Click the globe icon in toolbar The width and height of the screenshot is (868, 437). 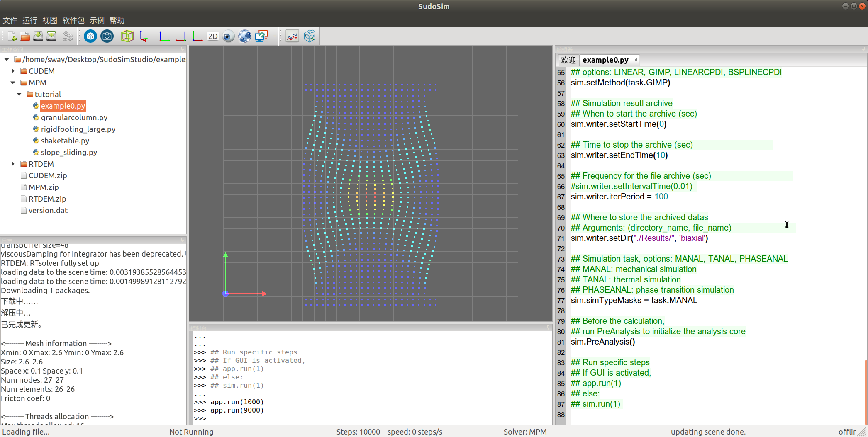click(244, 36)
